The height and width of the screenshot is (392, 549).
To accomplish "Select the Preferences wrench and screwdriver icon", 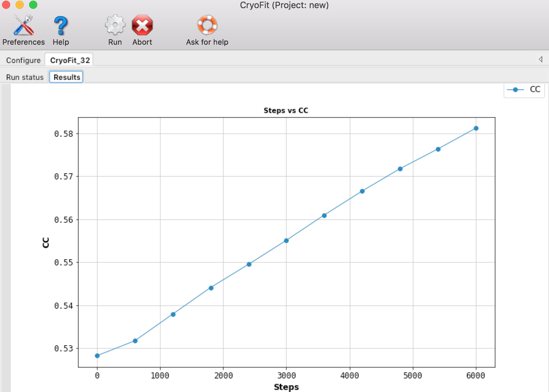I will [x=23, y=24].
